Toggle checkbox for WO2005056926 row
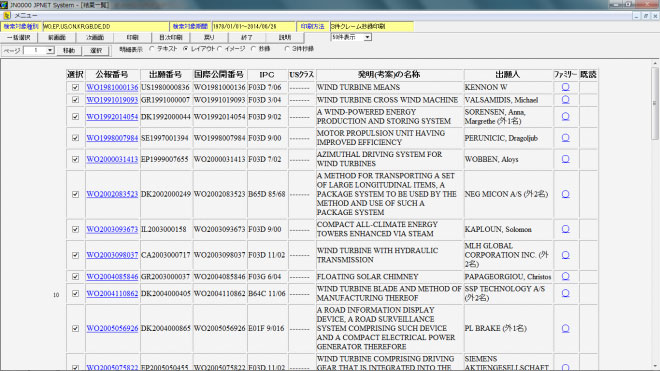660x371 pixels. click(75, 328)
